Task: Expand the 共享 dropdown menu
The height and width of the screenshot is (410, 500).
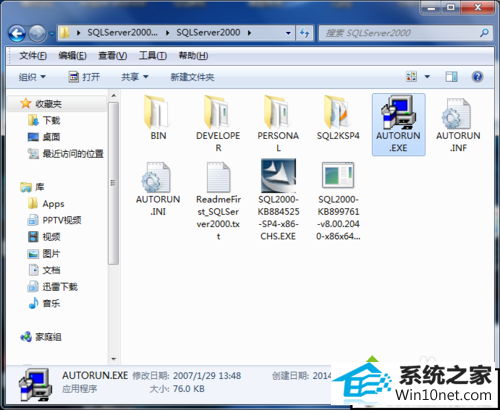Action: click(x=135, y=77)
